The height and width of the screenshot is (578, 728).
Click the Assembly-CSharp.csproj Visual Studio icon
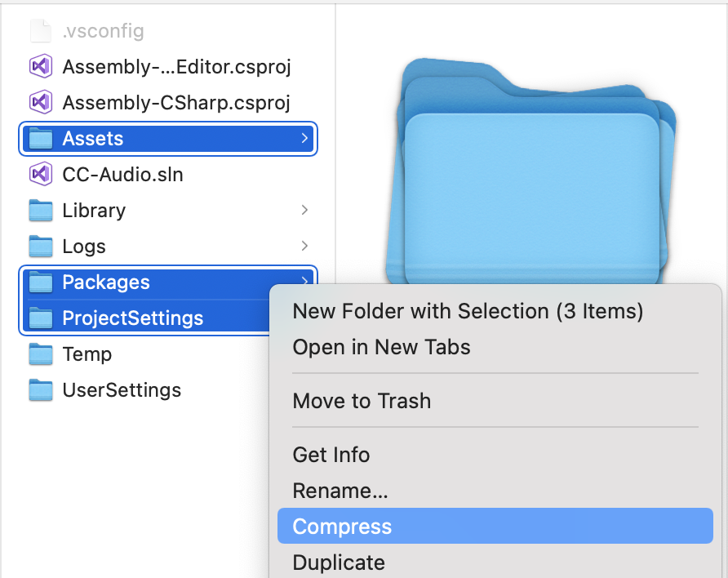41,102
